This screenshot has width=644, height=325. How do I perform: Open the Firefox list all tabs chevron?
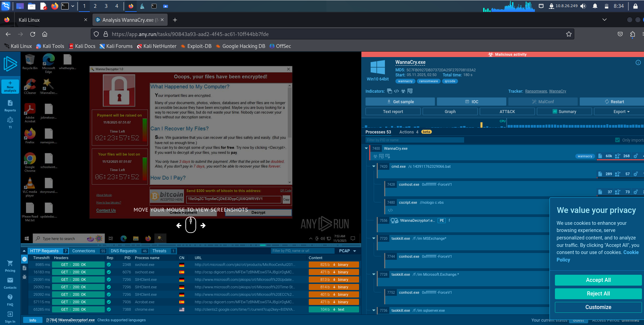click(604, 20)
